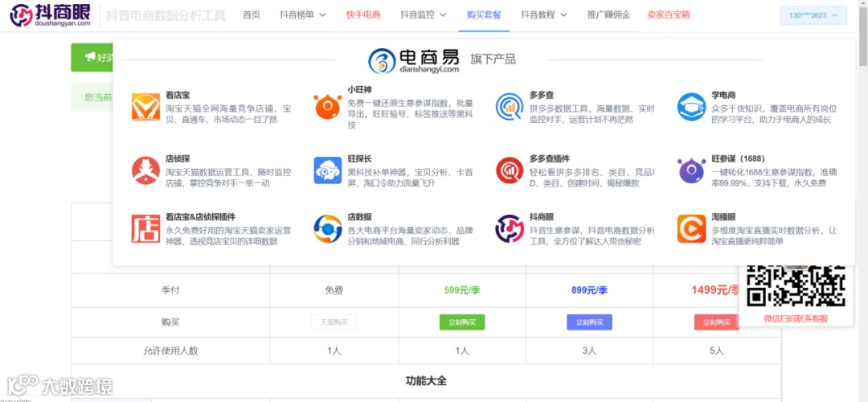
Task: Open the 多多查插件 title link
Action: [549, 159]
